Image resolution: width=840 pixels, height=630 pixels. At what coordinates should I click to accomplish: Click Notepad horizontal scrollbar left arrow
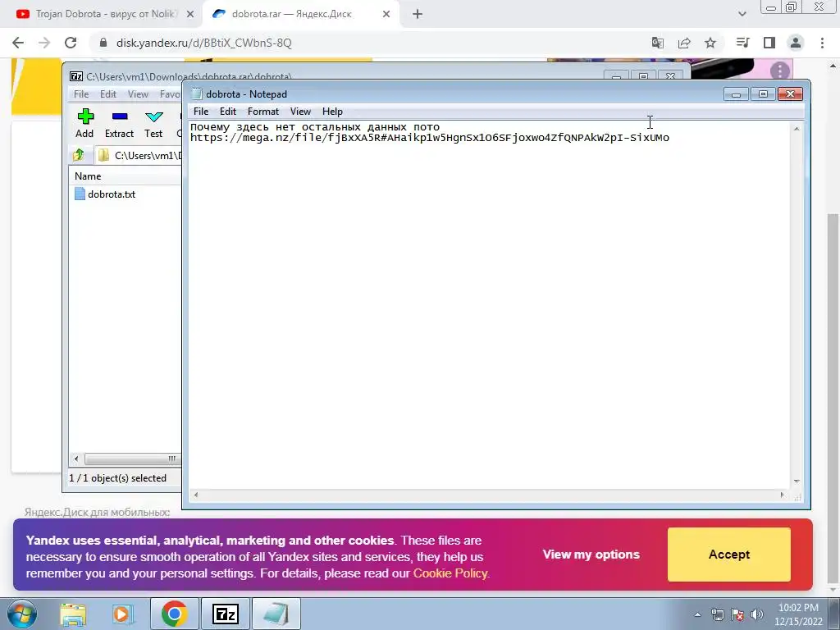coord(196,495)
